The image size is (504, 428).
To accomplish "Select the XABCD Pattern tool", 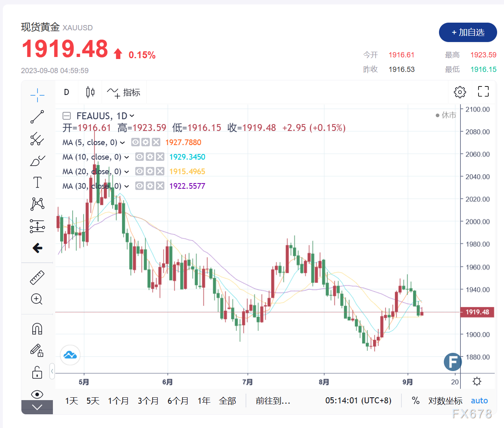I will click(x=37, y=204).
